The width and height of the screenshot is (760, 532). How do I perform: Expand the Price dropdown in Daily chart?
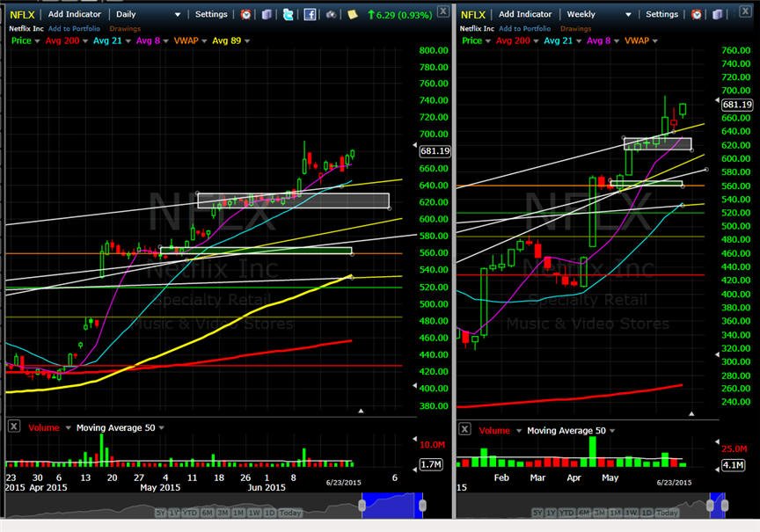(37, 41)
